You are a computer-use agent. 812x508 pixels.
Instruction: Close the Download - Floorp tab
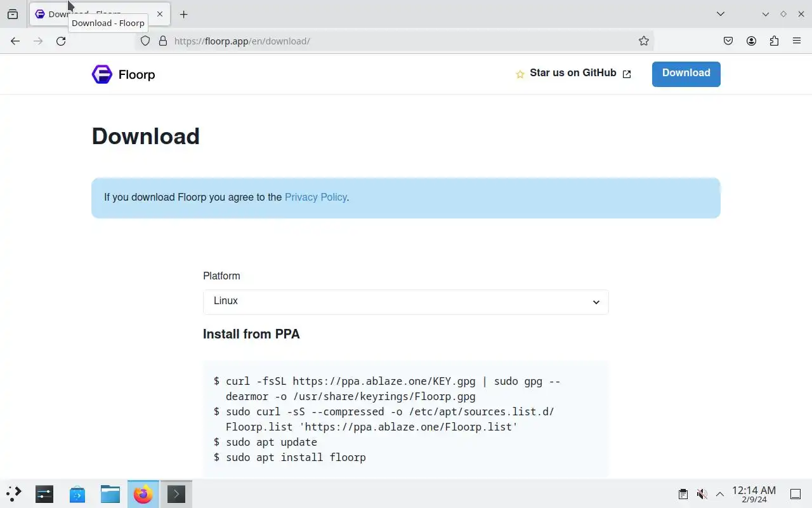pyautogui.click(x=160, y=14)
